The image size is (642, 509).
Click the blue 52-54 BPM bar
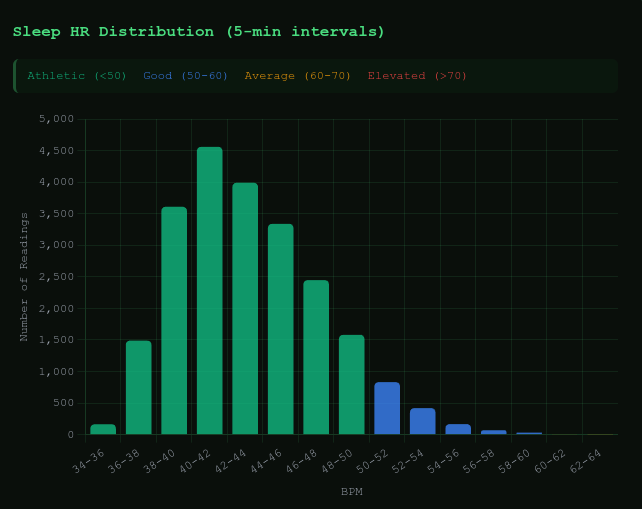tap(423, 421)
